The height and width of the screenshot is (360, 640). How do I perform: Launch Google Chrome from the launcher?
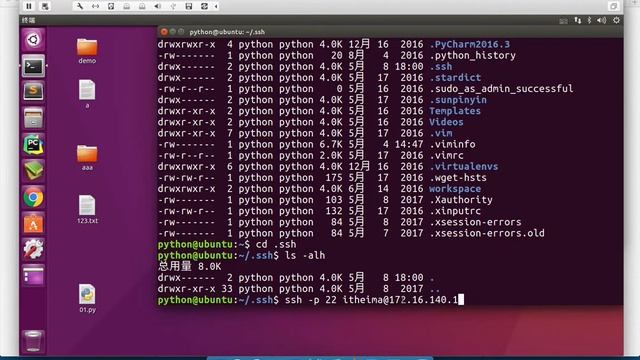[x=33, y=198]
